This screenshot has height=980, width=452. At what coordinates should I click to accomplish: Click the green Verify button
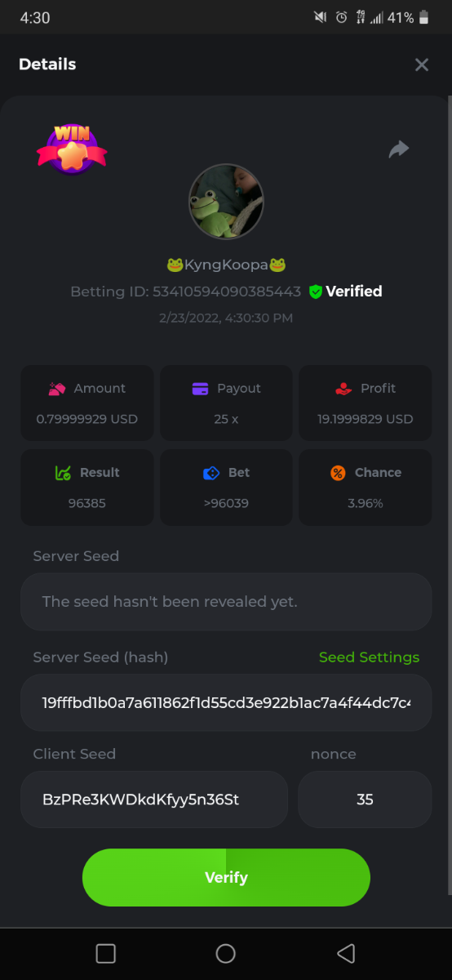[x=226, y=878]
